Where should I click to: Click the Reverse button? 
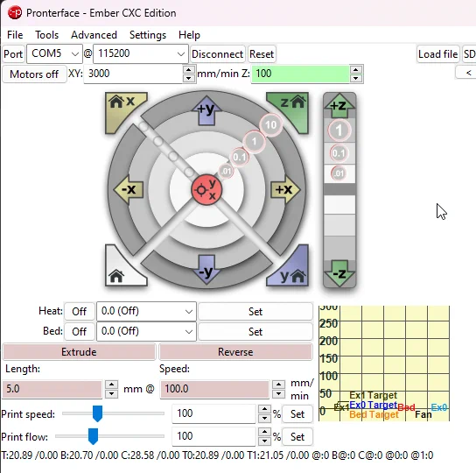point(235,352)
